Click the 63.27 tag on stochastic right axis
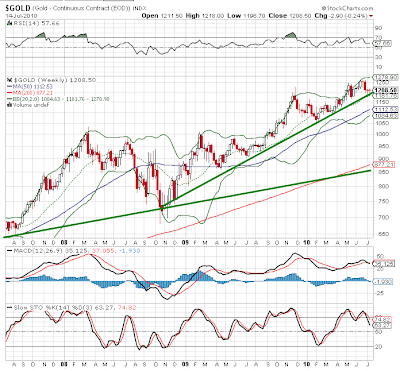400x371 pixels. point(382,325)
